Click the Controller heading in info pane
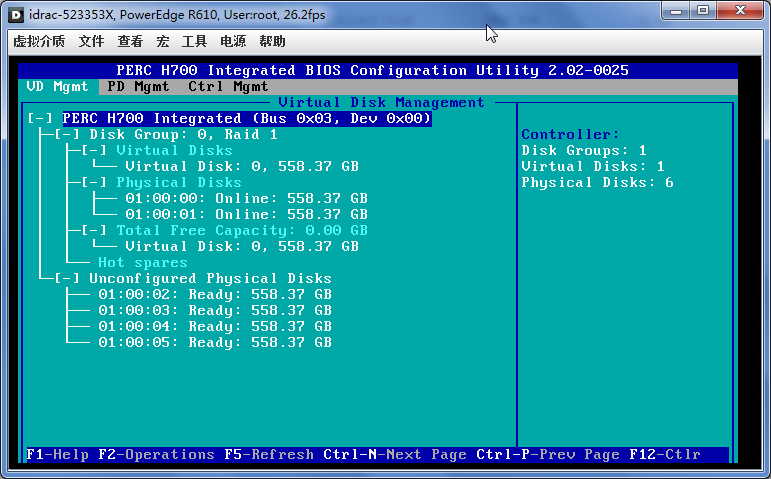771x479 pixels. (x=570, y=135)
